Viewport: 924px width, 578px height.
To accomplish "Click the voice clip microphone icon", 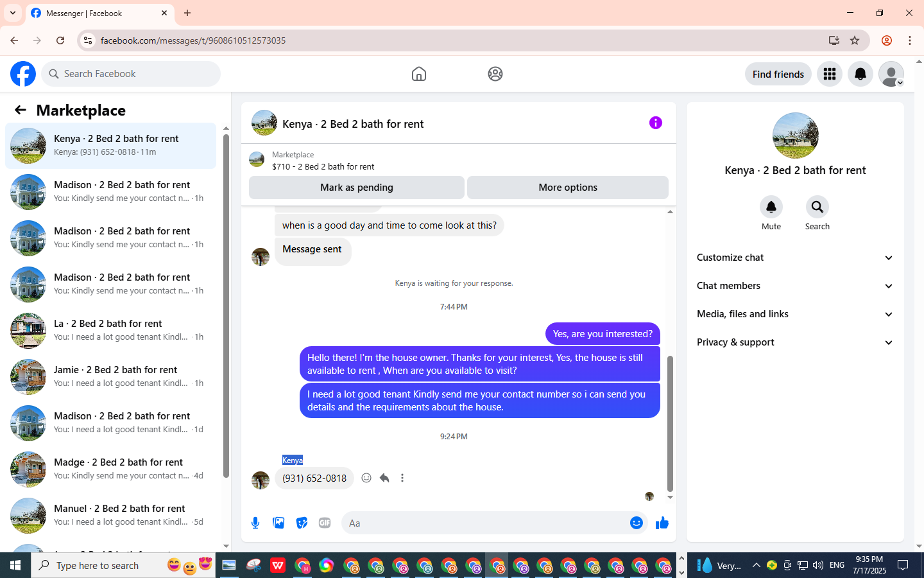I will (x=255, y=523).
